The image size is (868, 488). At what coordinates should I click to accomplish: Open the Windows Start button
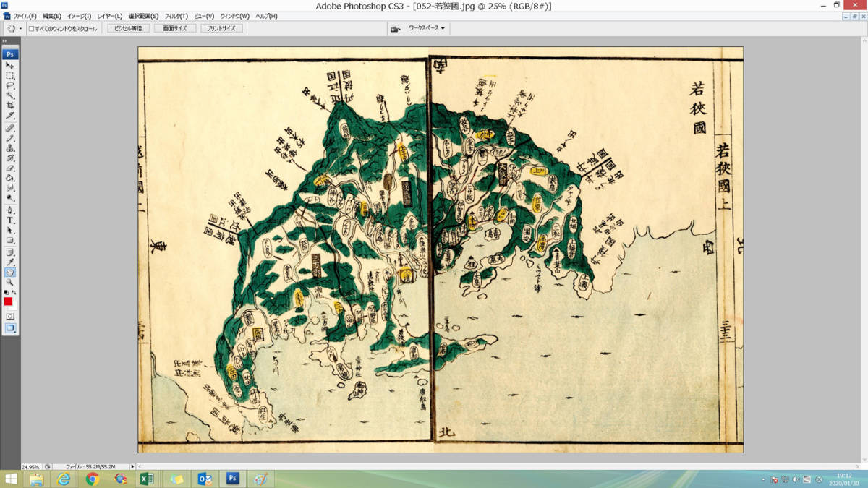coord(11,479)
